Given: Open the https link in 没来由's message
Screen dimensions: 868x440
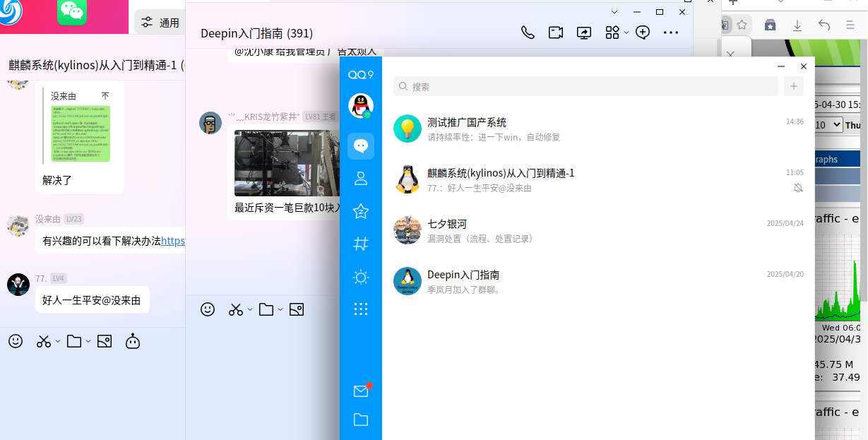Looking at the screenshot, I should [x=173, y=241].
